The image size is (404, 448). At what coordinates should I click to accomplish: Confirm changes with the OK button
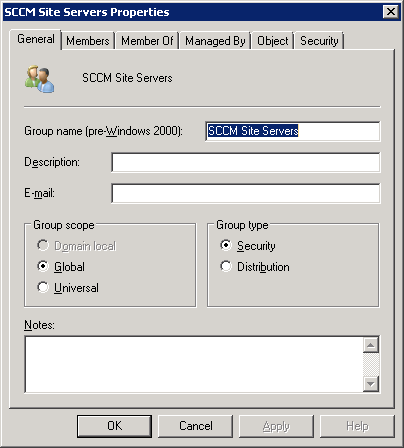[x=114, y=426]
